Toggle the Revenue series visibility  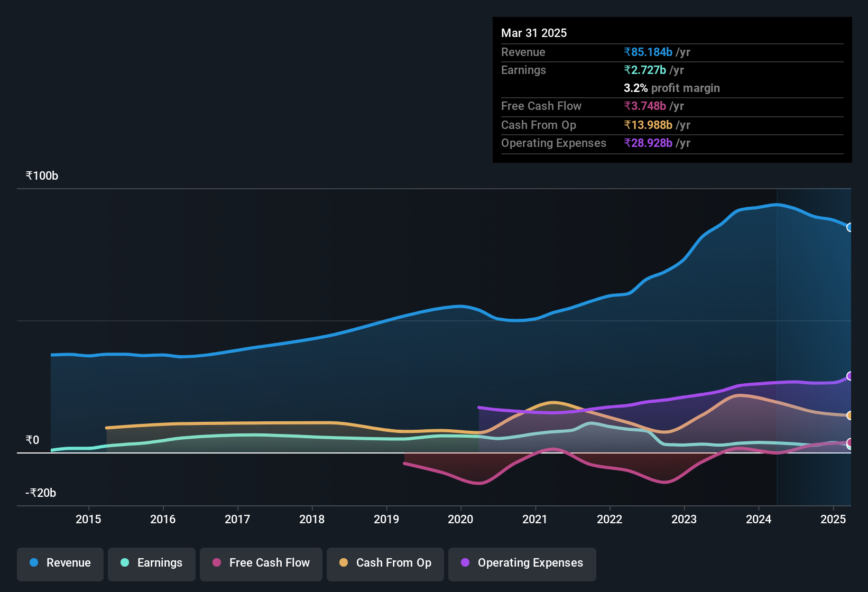(x=60, y=563)
